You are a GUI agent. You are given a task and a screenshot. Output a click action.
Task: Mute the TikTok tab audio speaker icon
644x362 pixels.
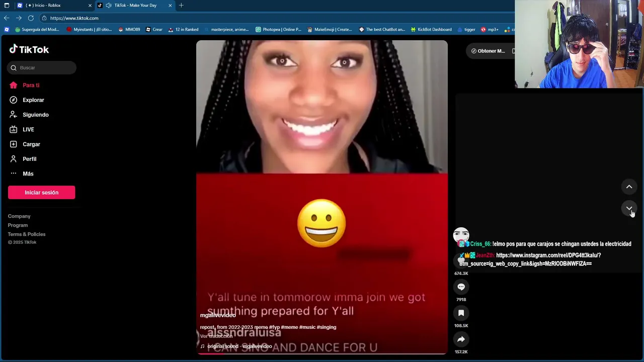click(x=109, y=6)
